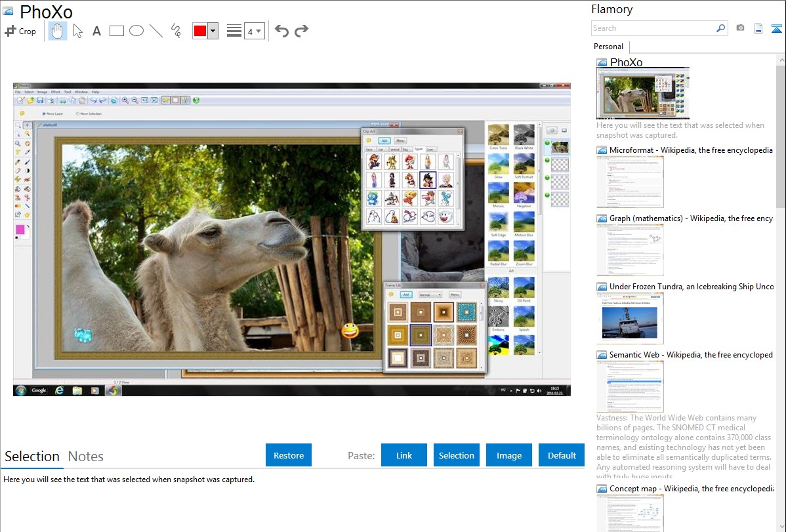786x532 pixels.
Task: Open the Normal dropdown in the Frame Lib panel
Action: pos(430,295)
